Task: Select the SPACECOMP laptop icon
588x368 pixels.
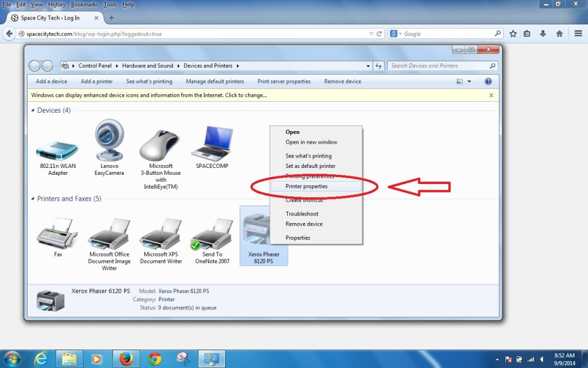Action: [212, 143]
